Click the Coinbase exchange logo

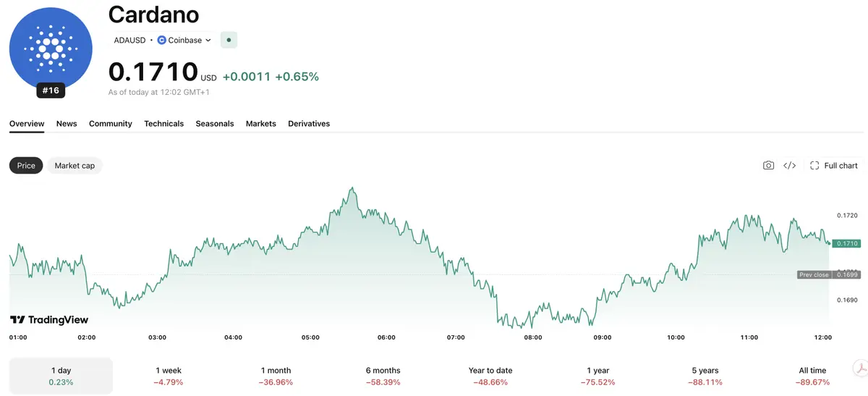pyautogui.click(x=161, y=41)
